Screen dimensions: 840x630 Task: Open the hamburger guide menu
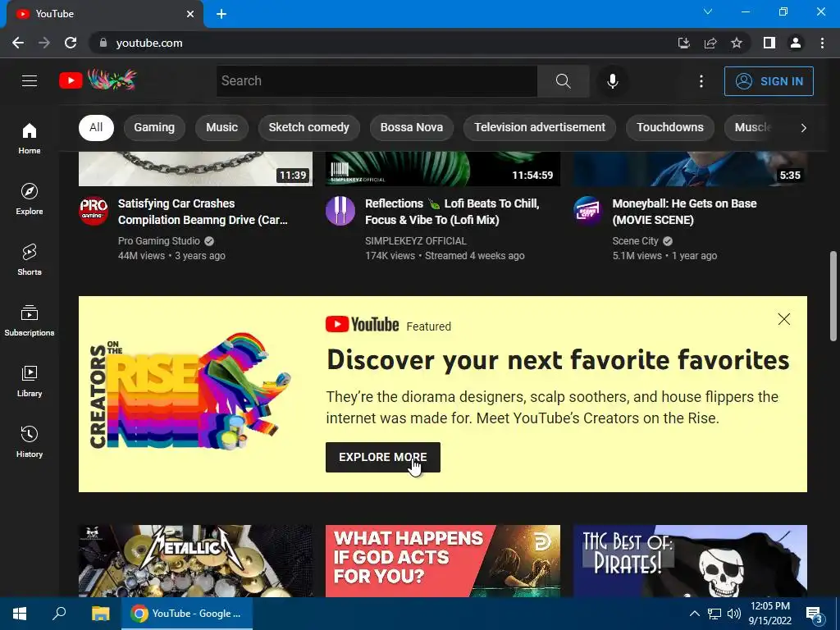point(30,81)
